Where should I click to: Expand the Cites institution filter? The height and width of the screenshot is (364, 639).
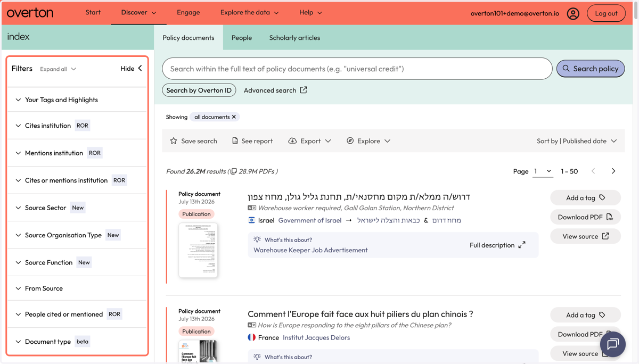(77, 126)
